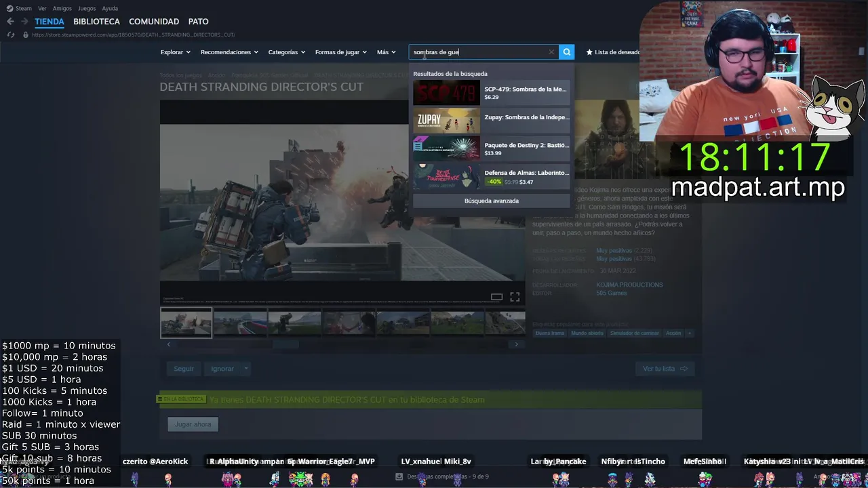Click the store URL address text
Viewport: 868px width, 488px height.
point(134,35)
